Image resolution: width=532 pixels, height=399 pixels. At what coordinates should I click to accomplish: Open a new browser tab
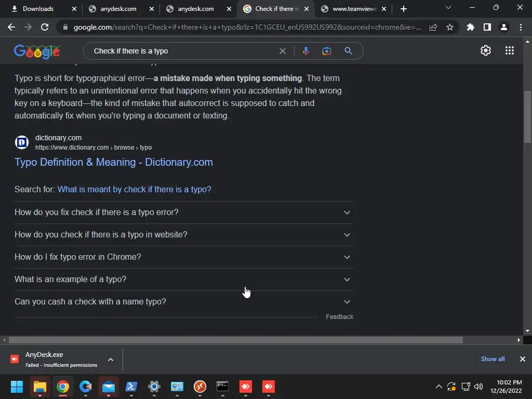[403, 9]
